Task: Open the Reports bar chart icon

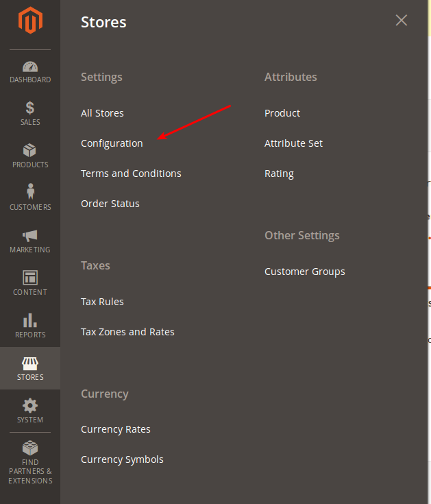Action: [30, 320]
